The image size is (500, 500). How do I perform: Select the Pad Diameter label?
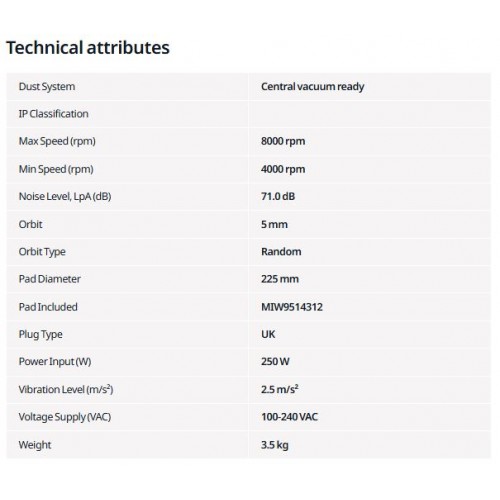(50, 279)
